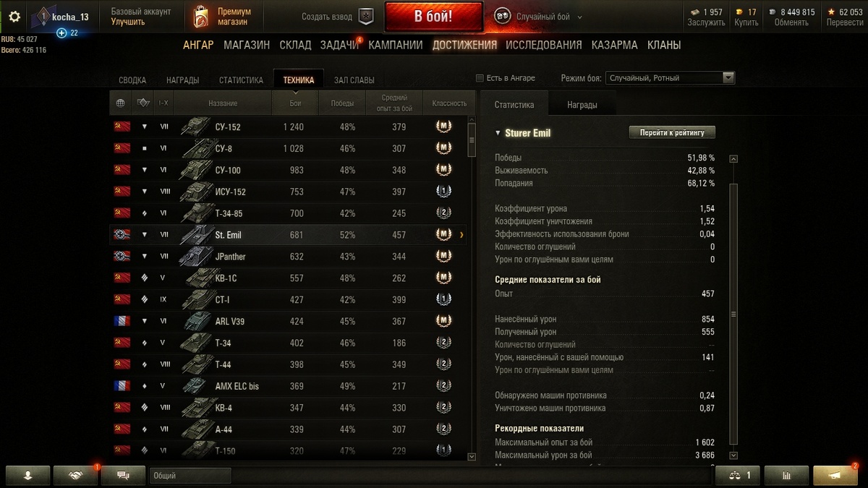This screenshot has height=488, width=868.
Task: Click the Премиум магазин icon
Action: coord(201,16)
